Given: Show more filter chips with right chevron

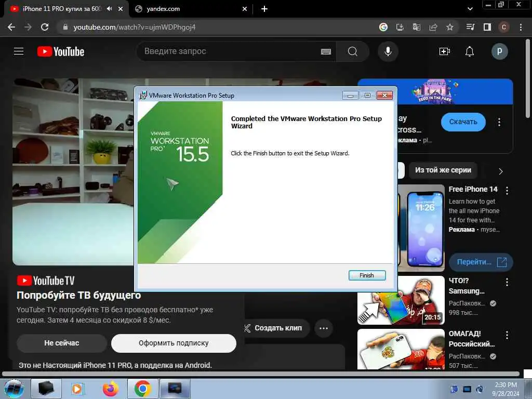Looking at the screenshot, I should 501,171.
